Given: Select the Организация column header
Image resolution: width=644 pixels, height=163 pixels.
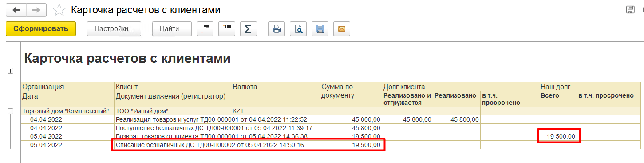Looking at the screenshot, I should [x=67, y=87].
